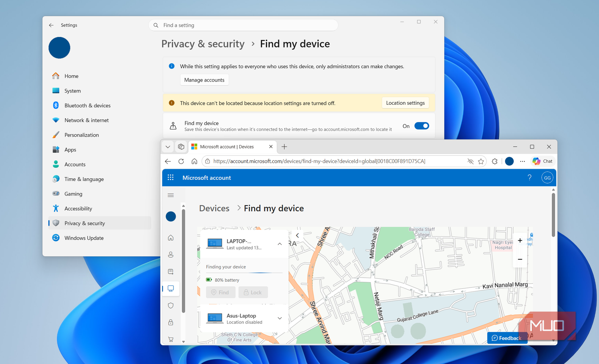
Task: Collapse the LAPTOP device card
Action: pyautogui.click(x=280, y=244)
